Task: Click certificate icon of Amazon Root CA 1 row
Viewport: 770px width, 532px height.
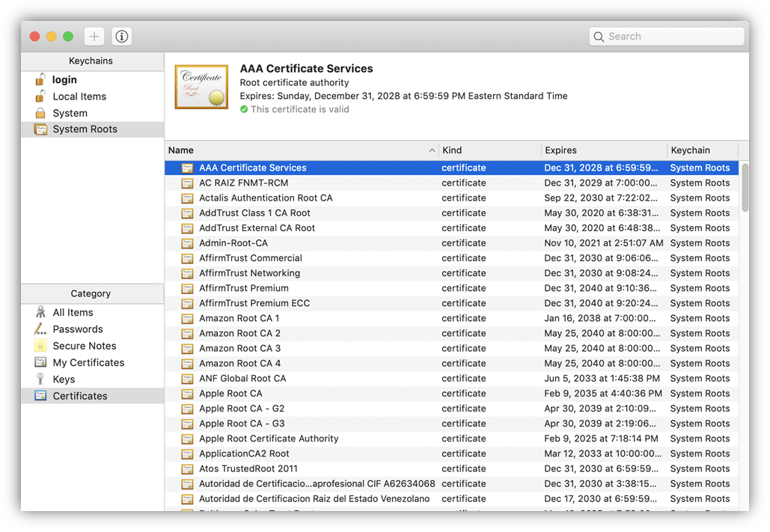Action: coord(187,319)
